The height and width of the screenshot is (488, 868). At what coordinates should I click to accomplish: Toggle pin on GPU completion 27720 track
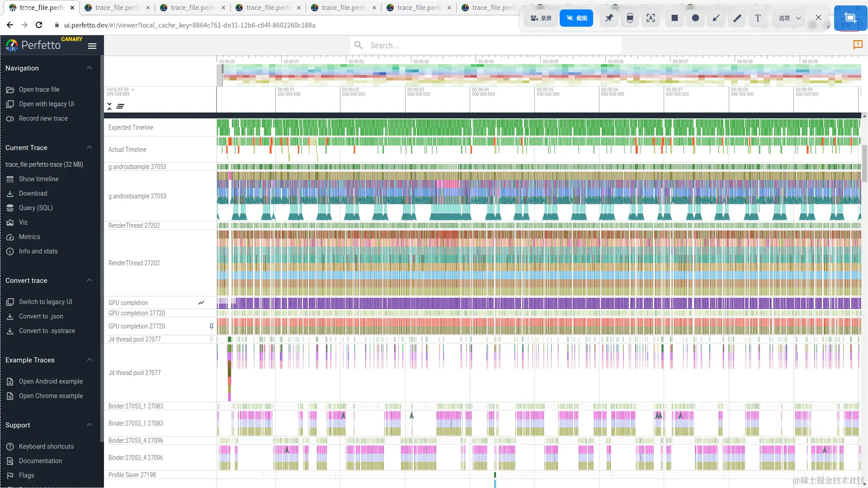tap(211, 326)
